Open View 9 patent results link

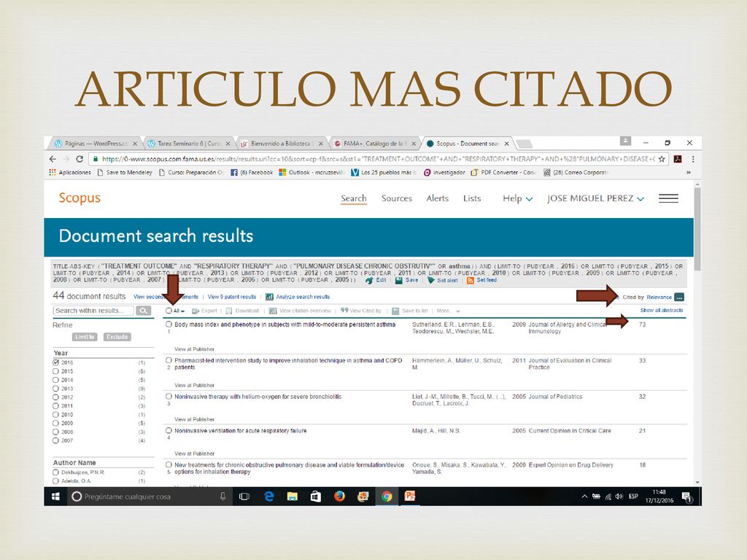coord(231,297)
